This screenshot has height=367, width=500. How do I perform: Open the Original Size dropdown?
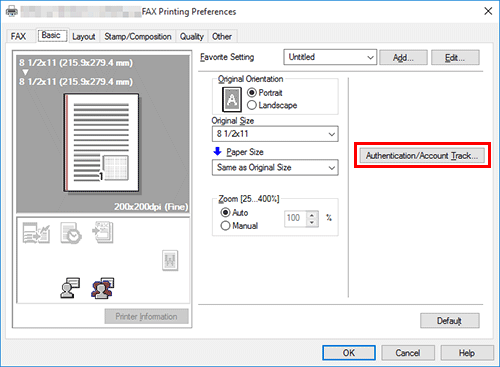point(275,134)
